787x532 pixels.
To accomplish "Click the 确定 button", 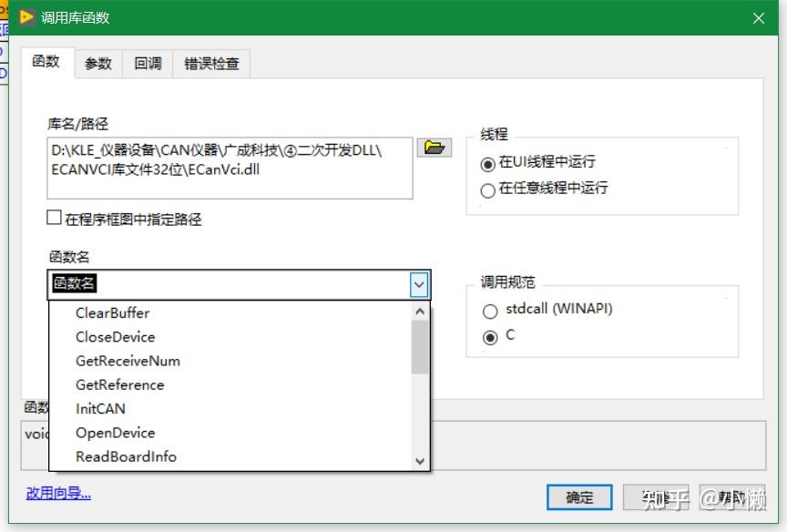I will [x=578, y=497].
